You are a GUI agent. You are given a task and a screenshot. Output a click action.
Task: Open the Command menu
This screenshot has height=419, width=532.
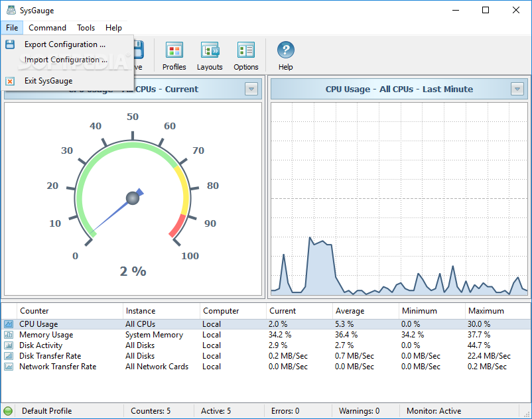[47, 28]
